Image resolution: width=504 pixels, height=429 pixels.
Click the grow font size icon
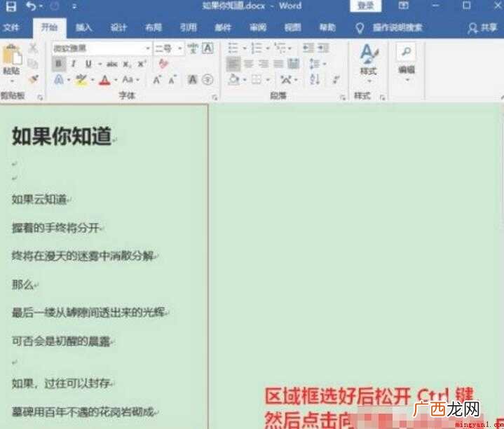156,80
